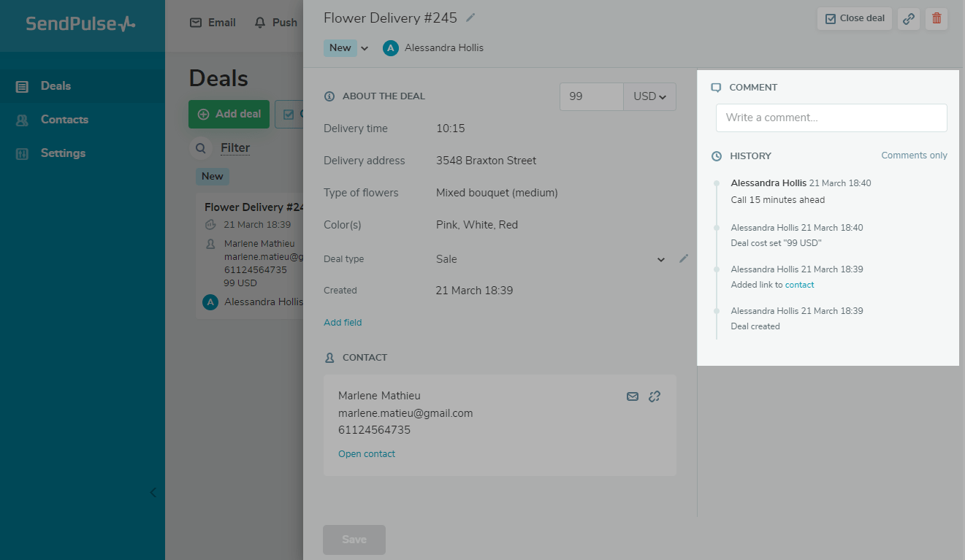The image size is (965, 560).
Task: Click the search icon next to Filter
Action: tap(200, 148)
